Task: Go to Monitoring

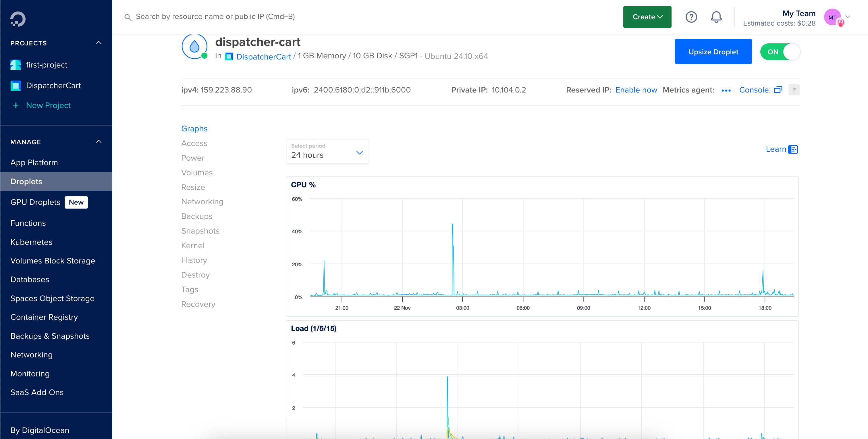Action: [x=30, y=373]
